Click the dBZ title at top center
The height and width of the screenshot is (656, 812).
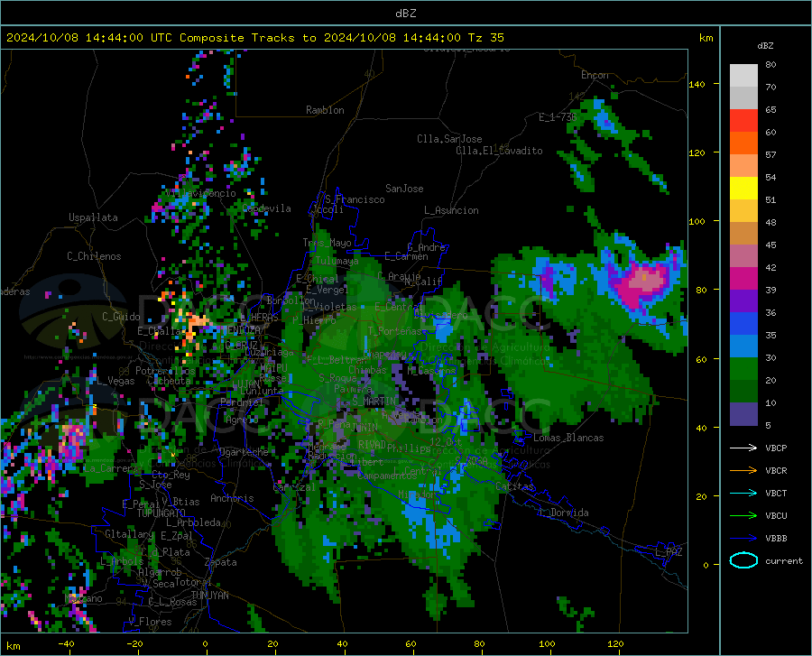[405, 14]
